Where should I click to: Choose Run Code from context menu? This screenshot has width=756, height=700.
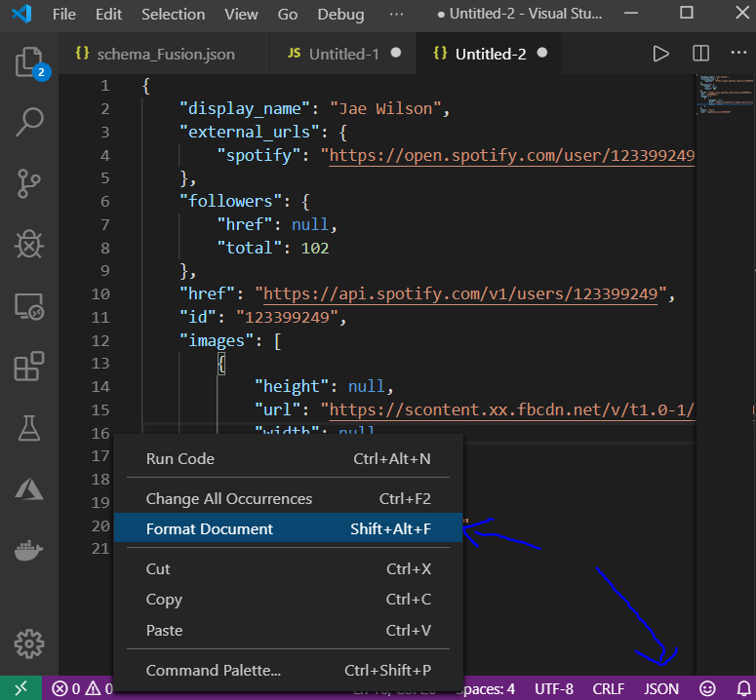289,458
